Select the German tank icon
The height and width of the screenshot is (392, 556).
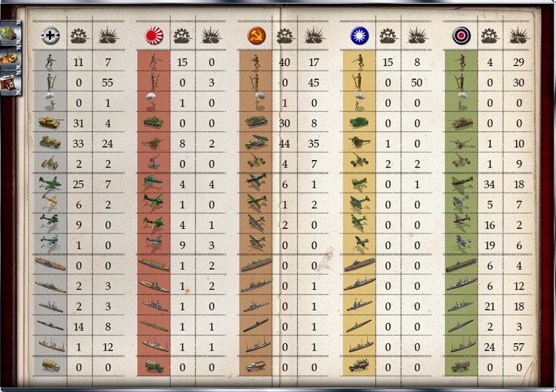tap(50, 122)
